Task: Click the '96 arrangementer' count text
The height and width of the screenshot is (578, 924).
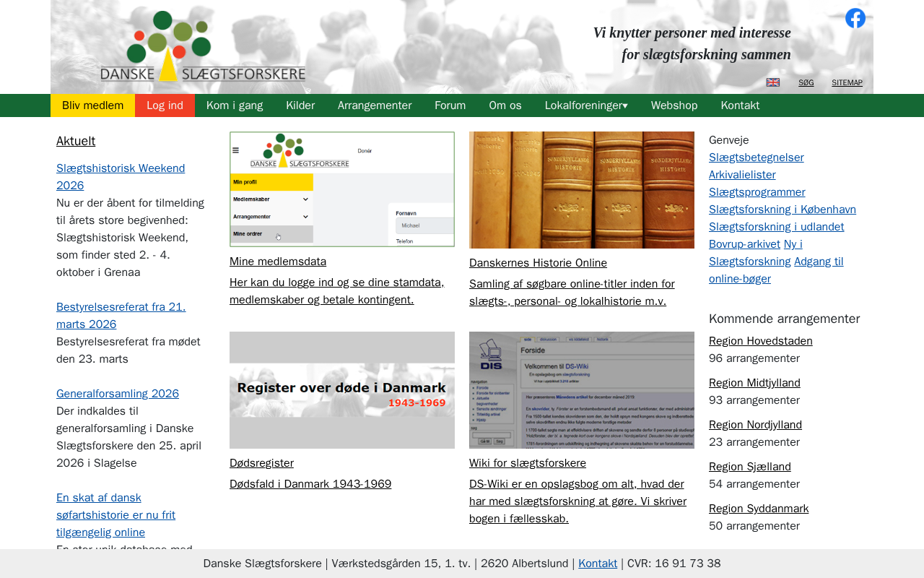Action: point(754,358)
